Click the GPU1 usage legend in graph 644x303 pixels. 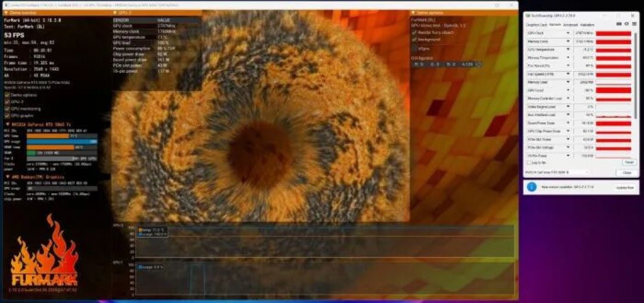click(x=150, y=267)
